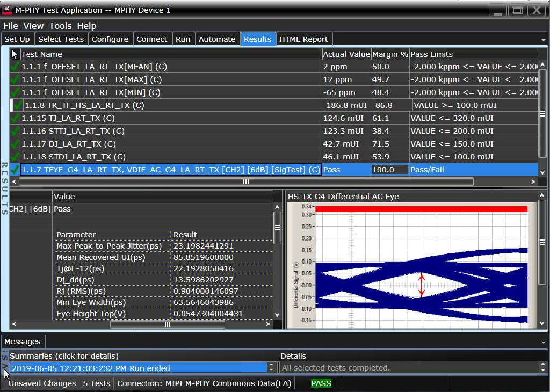
Task: Click the green PASS status indicator
Action: (321, 383)
